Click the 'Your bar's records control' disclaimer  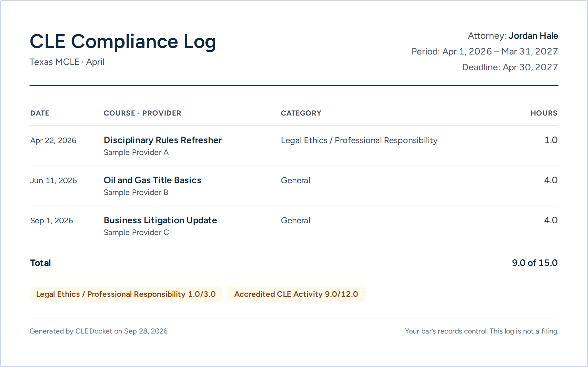pos(482,331)
